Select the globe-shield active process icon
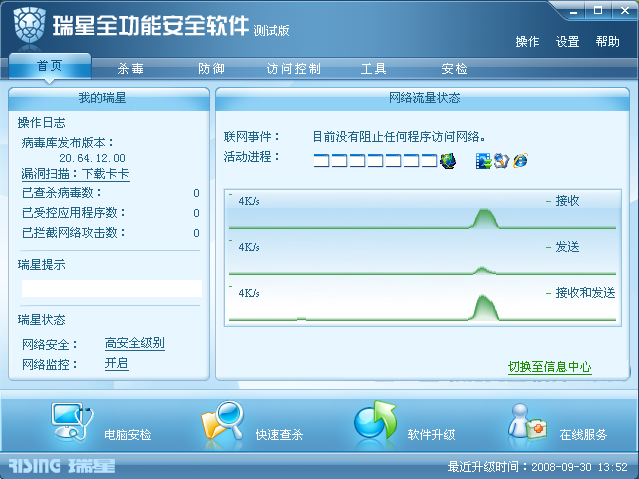The height and width of the screenshot is (479, 639). pos(448,161)
